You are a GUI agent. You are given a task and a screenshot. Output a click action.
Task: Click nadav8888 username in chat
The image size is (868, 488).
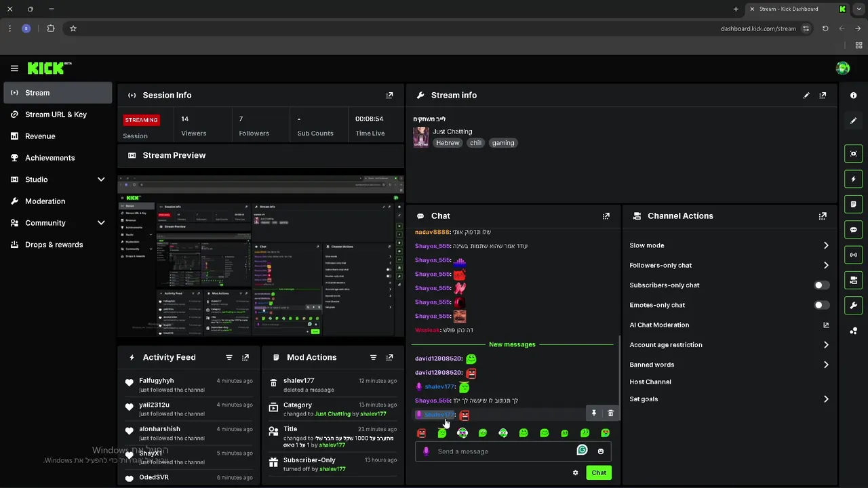(432, 232)
